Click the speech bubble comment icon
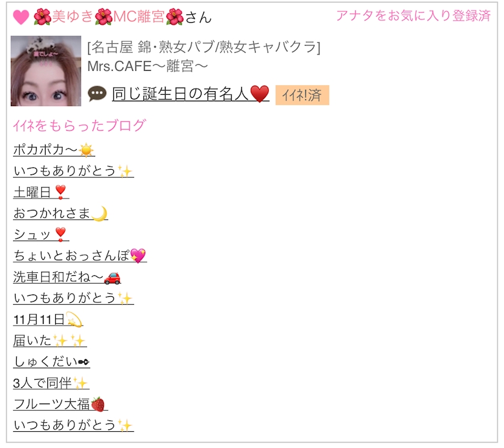Viewport: 504px width, 448px height. pyautogui.click(x=97, y=94)
